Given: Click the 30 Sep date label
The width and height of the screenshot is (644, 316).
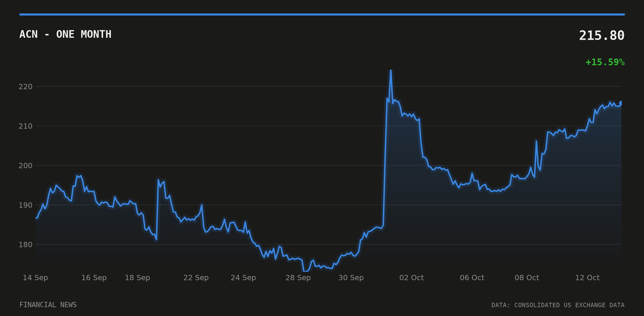Looking at the screenshot, I should pos(351,278).
